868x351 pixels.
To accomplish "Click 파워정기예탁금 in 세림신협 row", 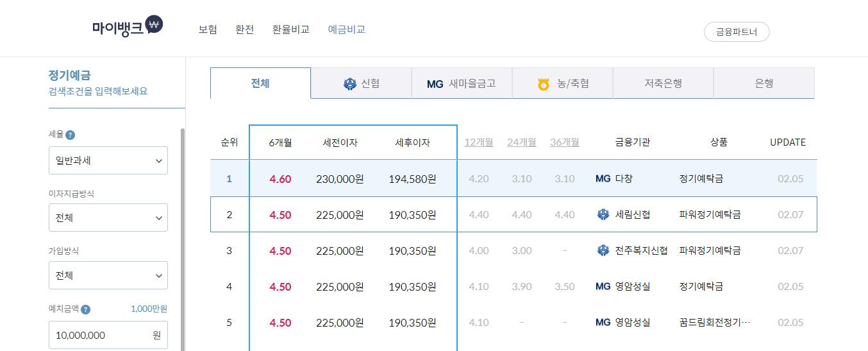I will (710, 214).
